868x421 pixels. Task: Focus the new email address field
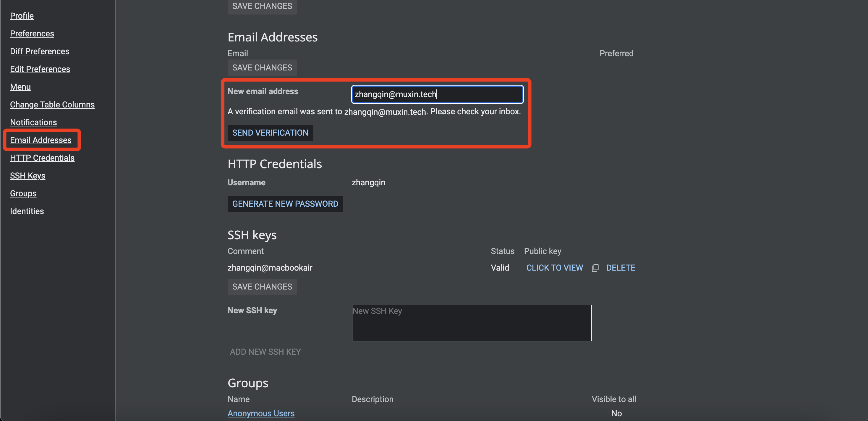(x=437, y=94)
